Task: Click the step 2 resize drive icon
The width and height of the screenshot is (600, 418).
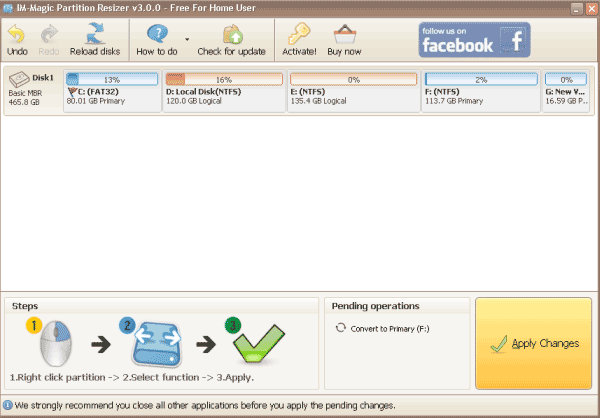Action: point(157,344)
